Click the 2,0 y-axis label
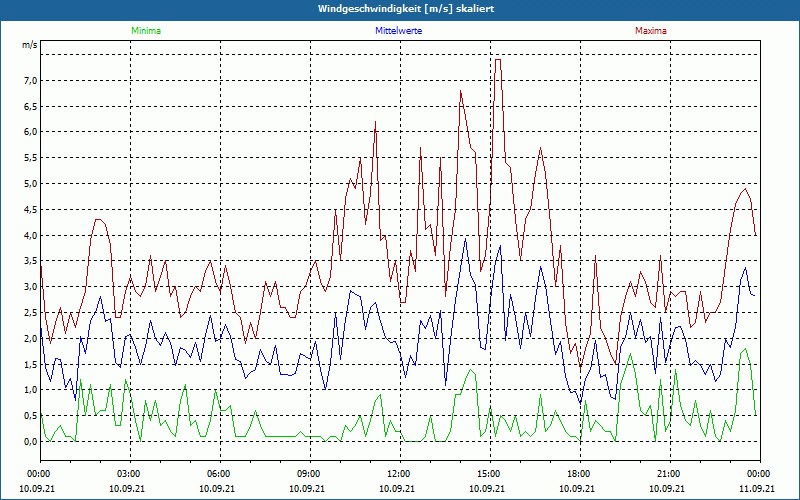Screen dimensions: 800x500 pyautogui.click(x=31, y=338)
